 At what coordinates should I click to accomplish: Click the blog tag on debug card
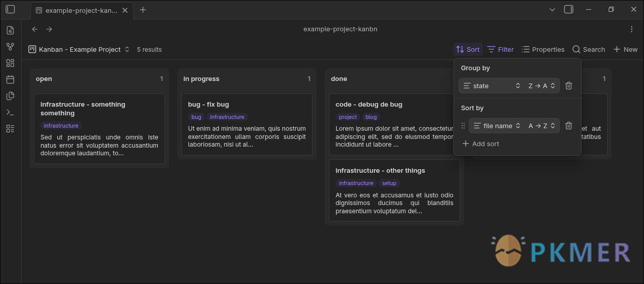(x=371, y=117)
